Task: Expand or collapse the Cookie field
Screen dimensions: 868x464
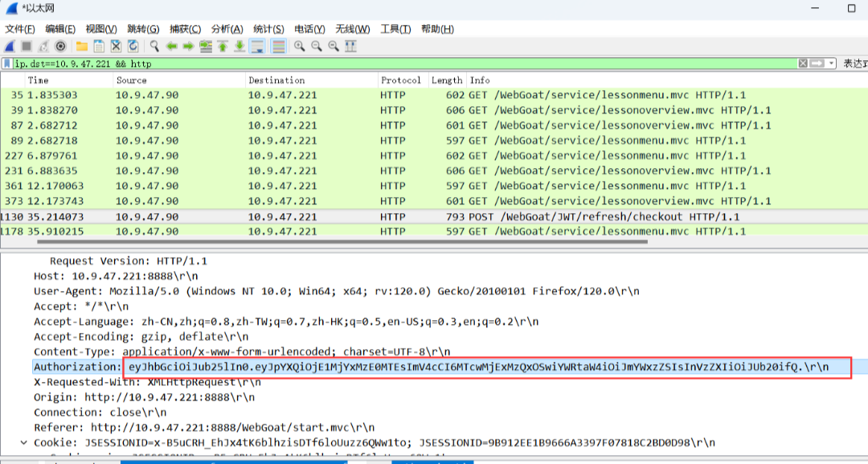Action: click(x=23, y=442)
